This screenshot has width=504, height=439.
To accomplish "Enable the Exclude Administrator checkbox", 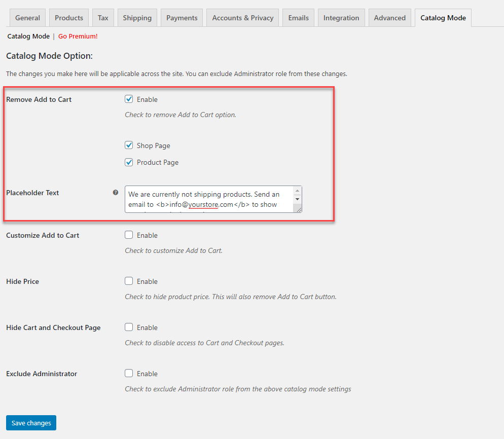I will (x=129, y=373).
